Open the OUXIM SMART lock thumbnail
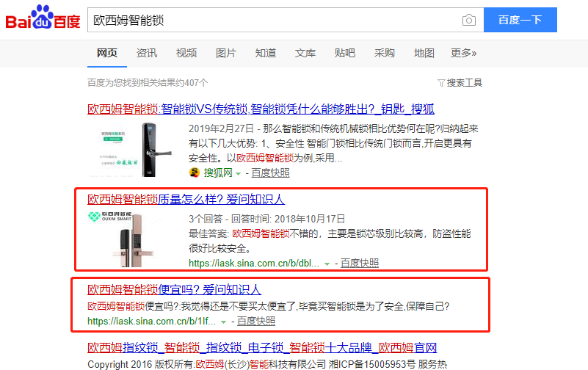The image size is (588, 370). 134,239
